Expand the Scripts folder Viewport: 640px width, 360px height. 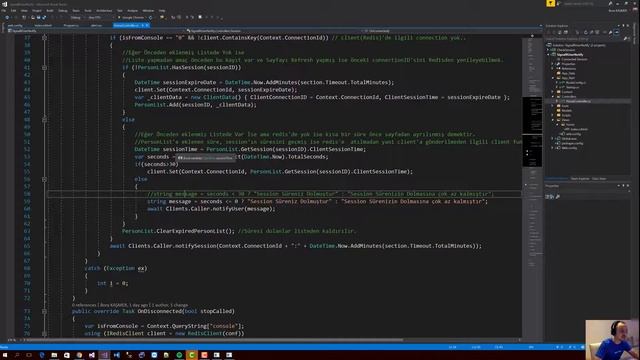coord(552,115)
